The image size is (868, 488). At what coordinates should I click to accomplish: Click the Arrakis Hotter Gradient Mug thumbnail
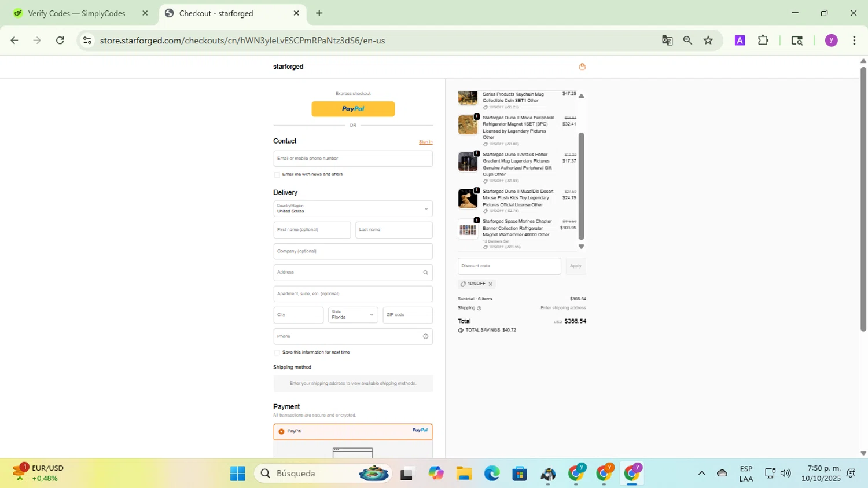(468, 162)
